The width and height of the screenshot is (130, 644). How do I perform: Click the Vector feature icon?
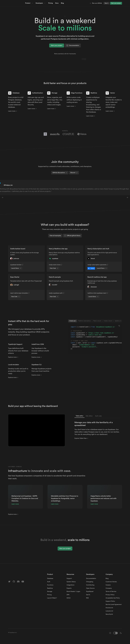click(x=107, y=93)
